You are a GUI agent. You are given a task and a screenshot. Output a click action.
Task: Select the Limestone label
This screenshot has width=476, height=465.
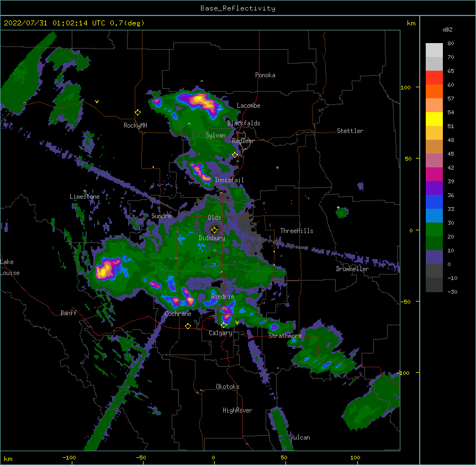(x=84, y=197)
